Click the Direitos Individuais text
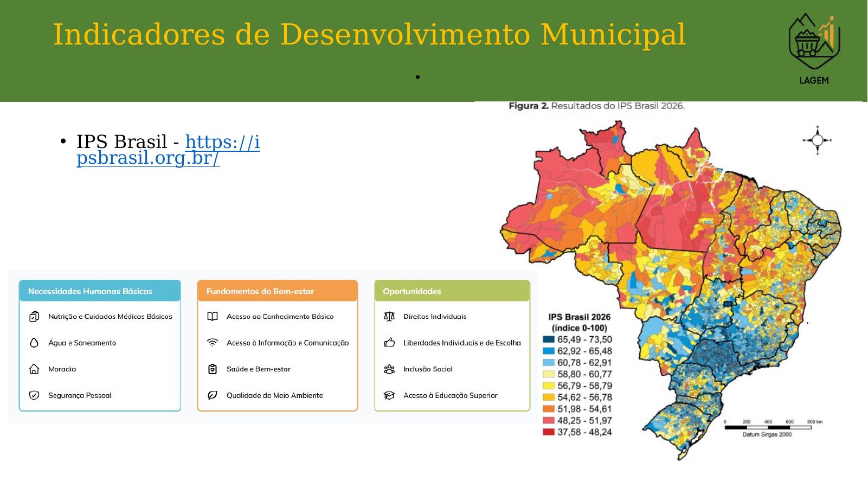This screenshot has width=868, height=488. point(435,317)
